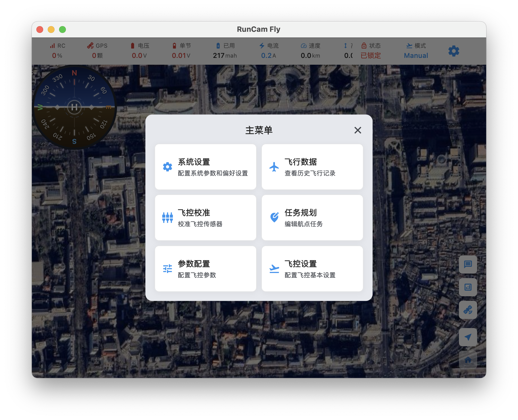Viewport: 518px width, 420px height.
Task: Click the message chat icon button
Action: click(x=468, y=264)
